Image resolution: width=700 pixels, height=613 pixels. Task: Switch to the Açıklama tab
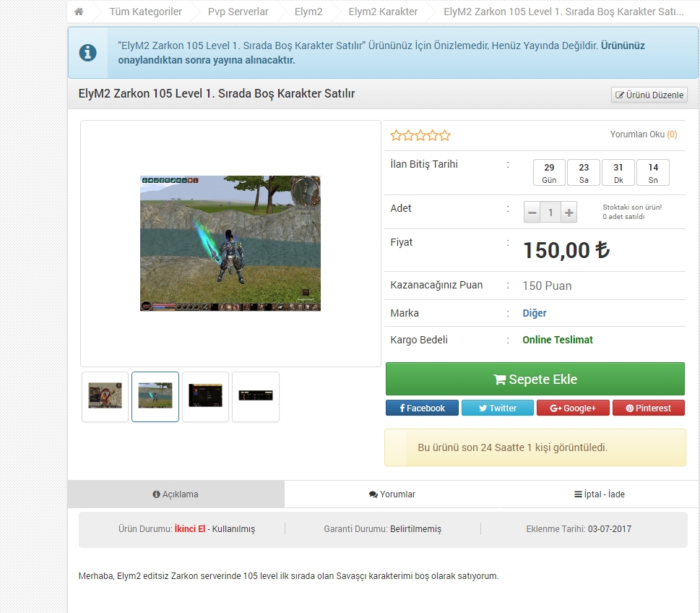pos(176,494)
